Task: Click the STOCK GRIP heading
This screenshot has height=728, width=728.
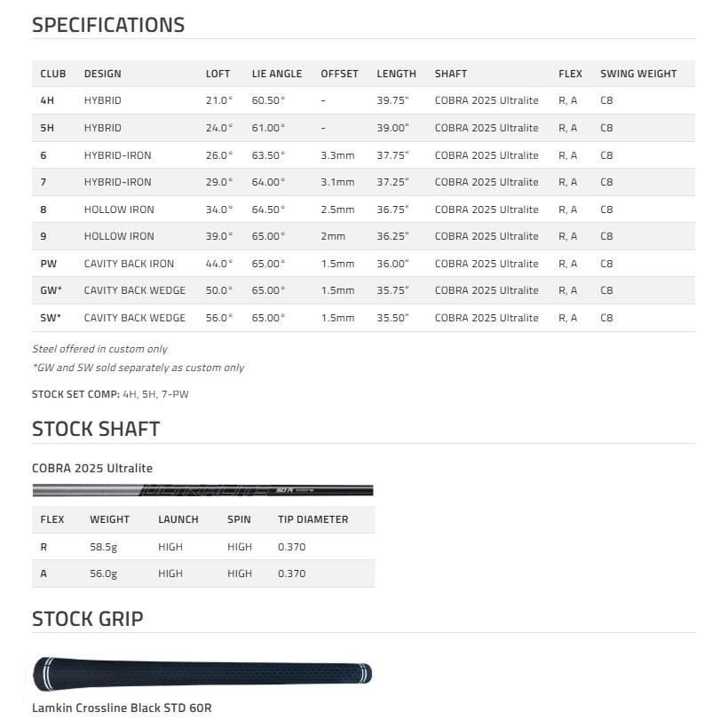Action: click(x=88, y=619)
